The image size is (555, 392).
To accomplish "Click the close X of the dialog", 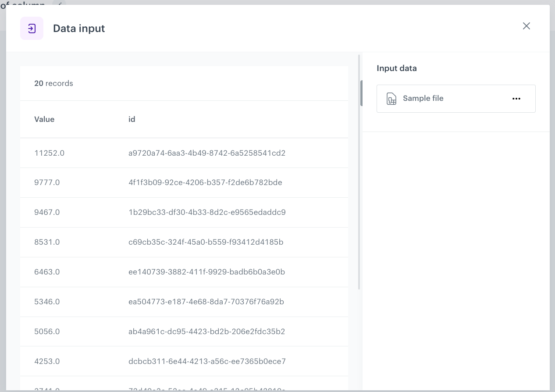I will (526, 26).
